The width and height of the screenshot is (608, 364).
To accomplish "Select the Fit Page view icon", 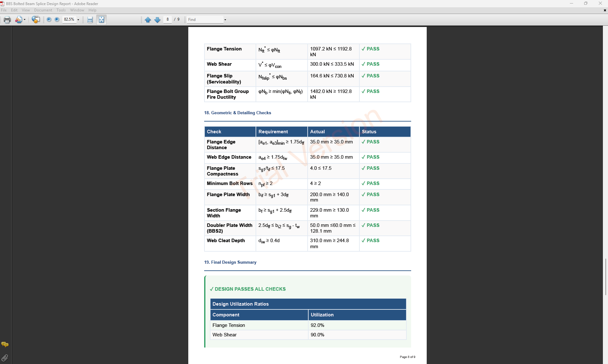I will point(101,19).
